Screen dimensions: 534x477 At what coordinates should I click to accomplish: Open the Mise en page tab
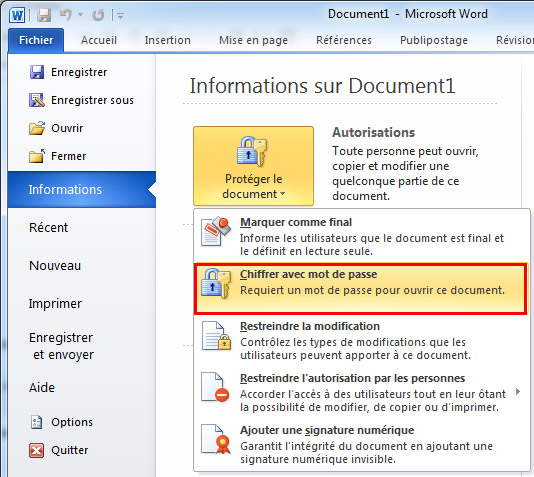click(253, 40)
